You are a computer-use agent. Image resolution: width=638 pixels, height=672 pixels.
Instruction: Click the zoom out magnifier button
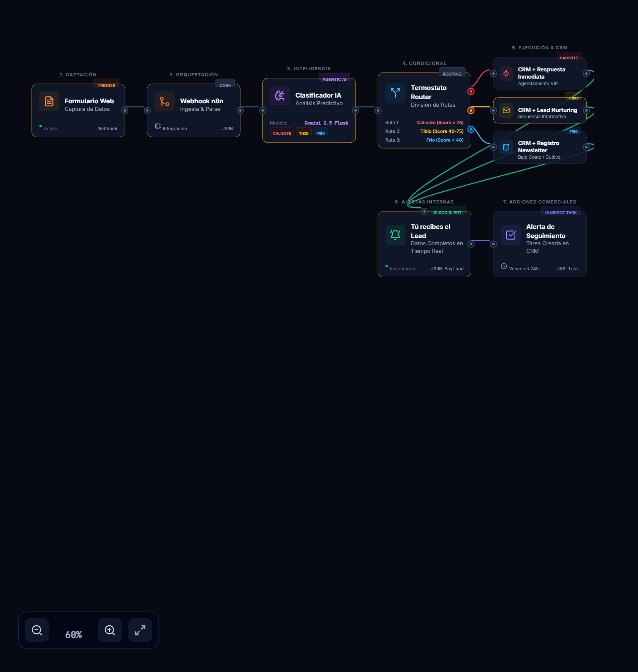click(37, 630)
